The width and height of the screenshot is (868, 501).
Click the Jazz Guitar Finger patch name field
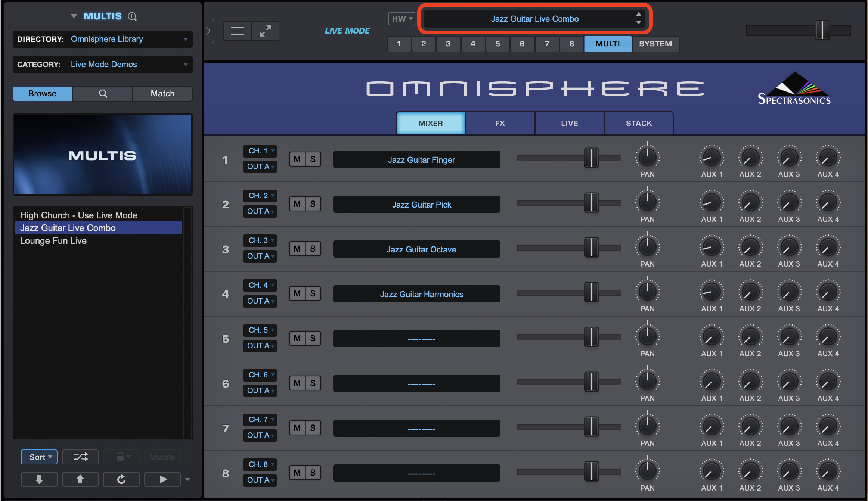[417, 160]
